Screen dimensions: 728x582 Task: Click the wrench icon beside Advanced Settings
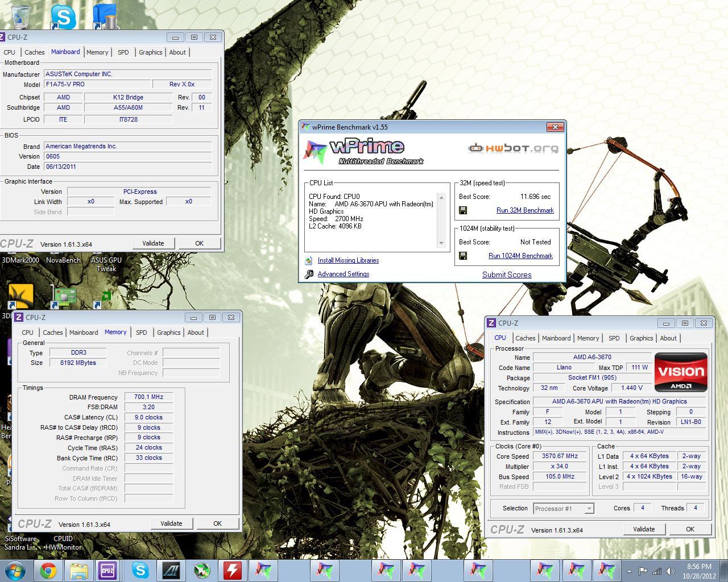(309, 274)
